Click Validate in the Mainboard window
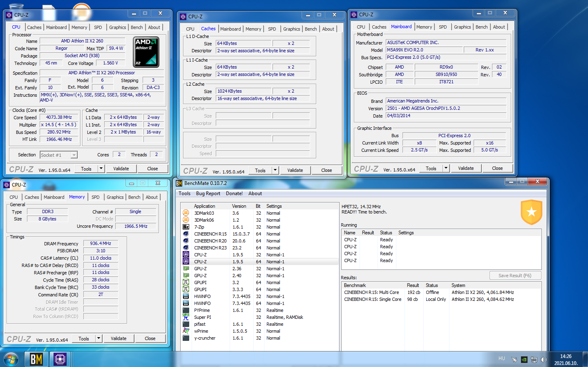The width and height of the screenshot is (588, 367). coord(466,168)
